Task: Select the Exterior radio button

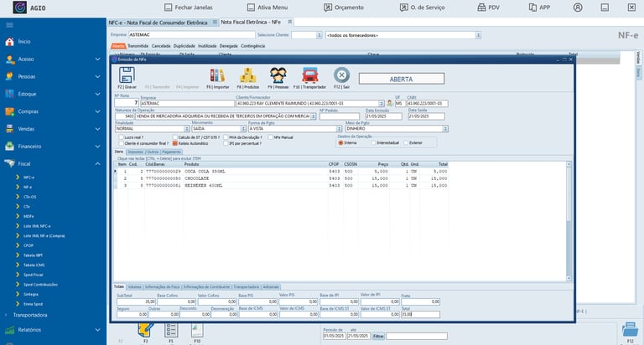Action: [x=406, y=142]
